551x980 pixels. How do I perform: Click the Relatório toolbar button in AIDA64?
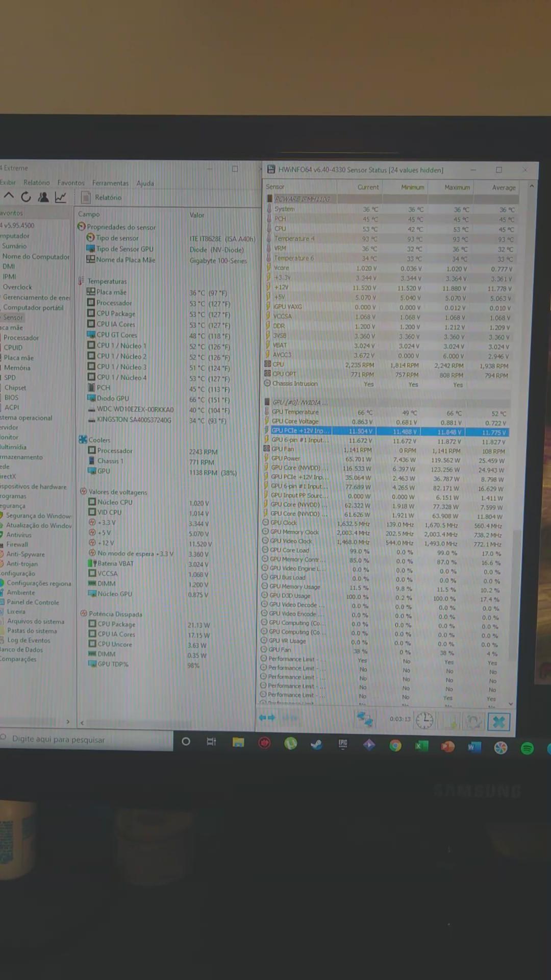102,198
